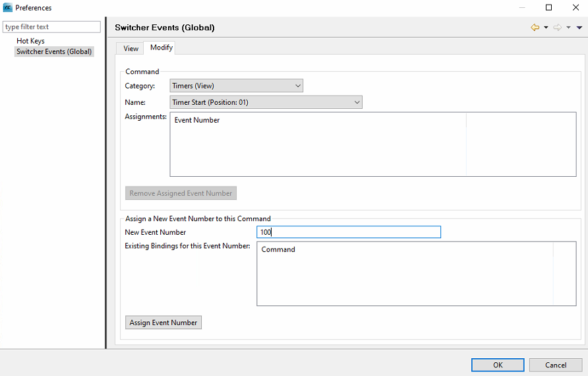
Task: Select Switcher Events (Global) tree item
Action: point(54,51)
